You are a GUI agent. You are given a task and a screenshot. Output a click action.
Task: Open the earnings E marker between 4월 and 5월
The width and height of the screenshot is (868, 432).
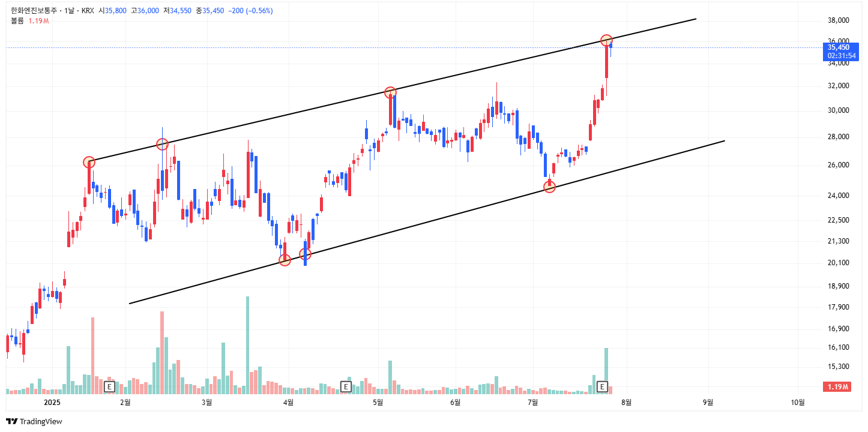pos(345,386)
